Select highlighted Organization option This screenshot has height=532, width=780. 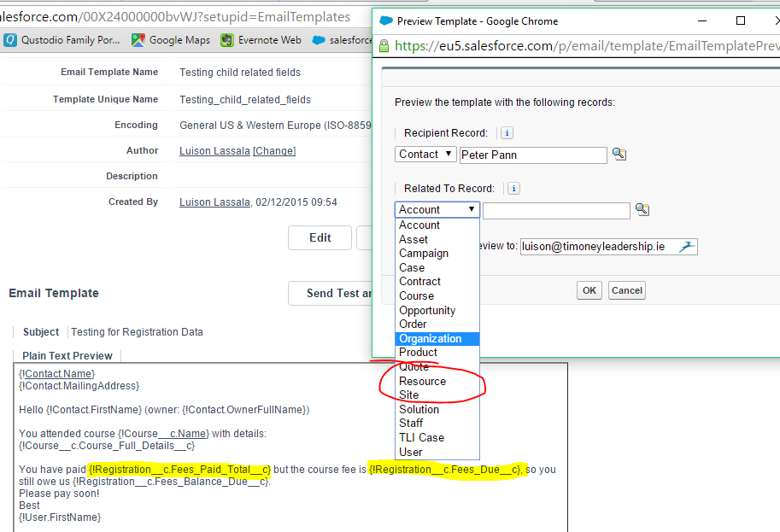pyautogui.click(x=437, y=339)
